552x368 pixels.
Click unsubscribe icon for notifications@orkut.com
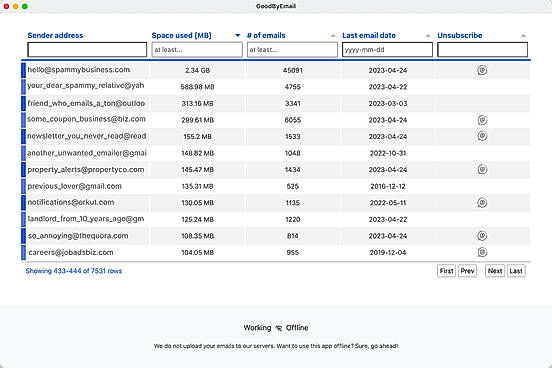[482, 202]
